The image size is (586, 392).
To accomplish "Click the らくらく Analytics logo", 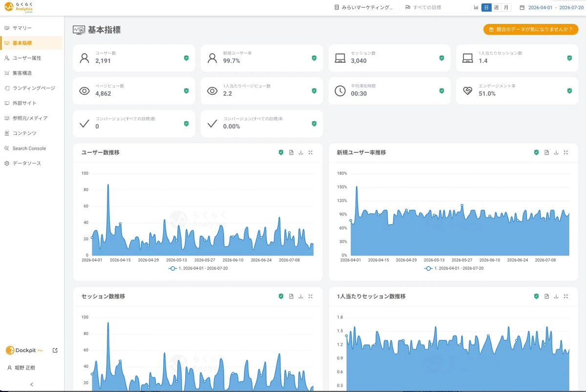I will [20, 7].
